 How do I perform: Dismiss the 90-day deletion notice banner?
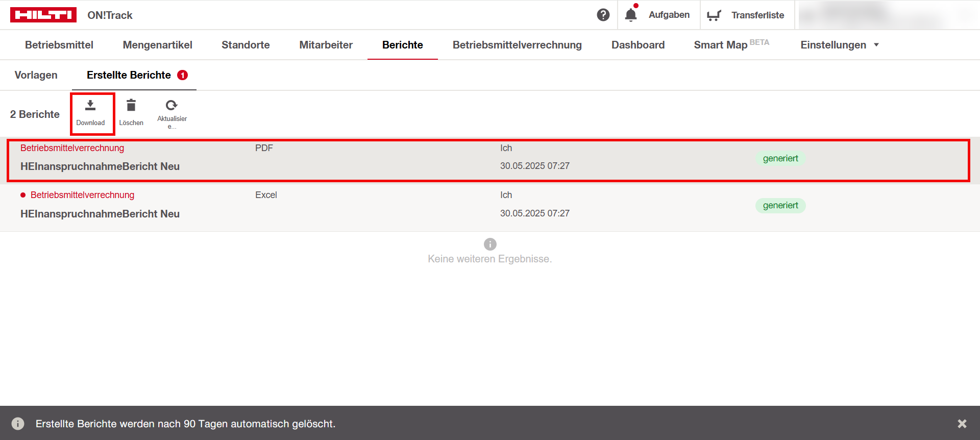(962, 424)
